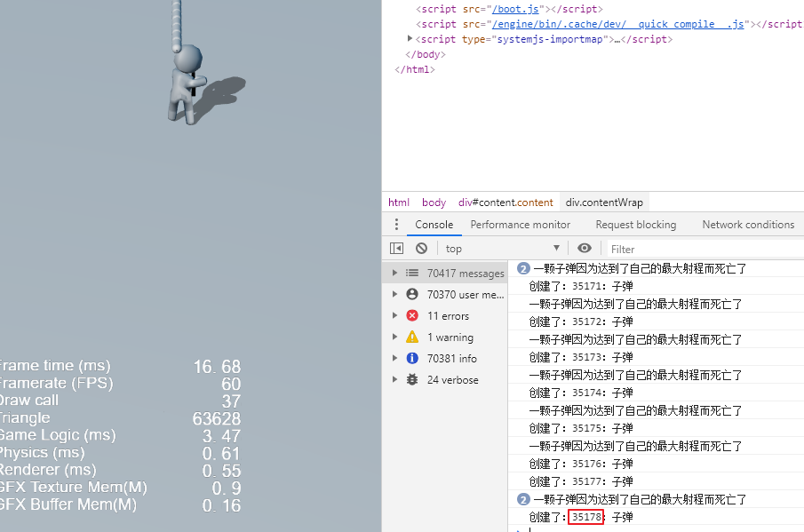Screen dimensions: 804x532
Task: Expand the 24 verbose group
Action: 394,380
